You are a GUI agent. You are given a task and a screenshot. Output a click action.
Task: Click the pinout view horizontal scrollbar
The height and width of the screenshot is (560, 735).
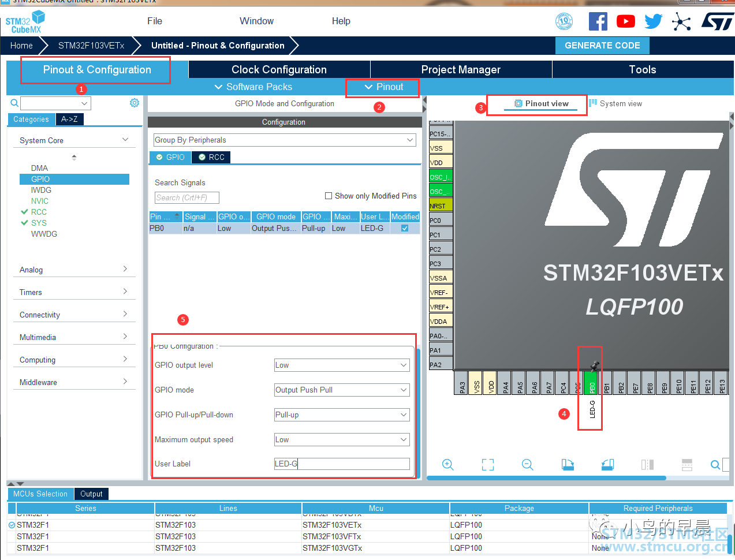(546, 478)
